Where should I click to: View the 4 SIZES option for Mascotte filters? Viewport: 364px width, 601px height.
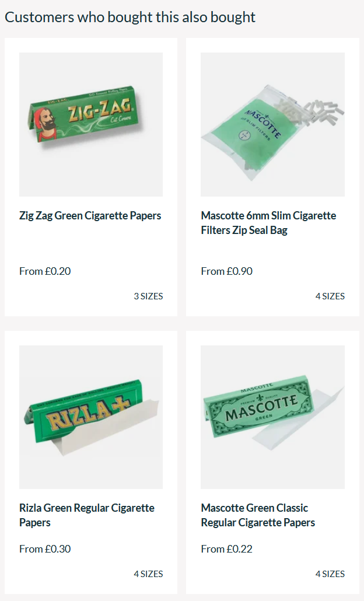pyautogui.click(x=330, y=296)
